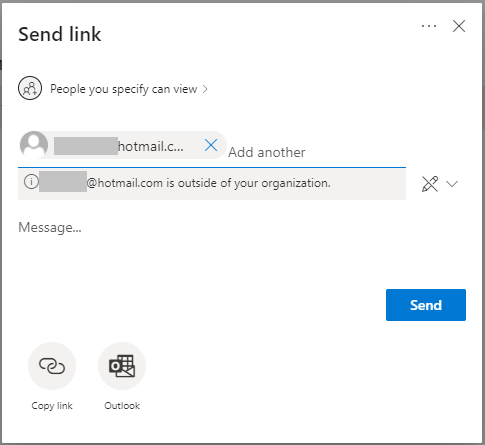The height and width of the screenshot is (445, 485).
Task: Expand link settings via the right chevron
Action: tap(205, 89)
